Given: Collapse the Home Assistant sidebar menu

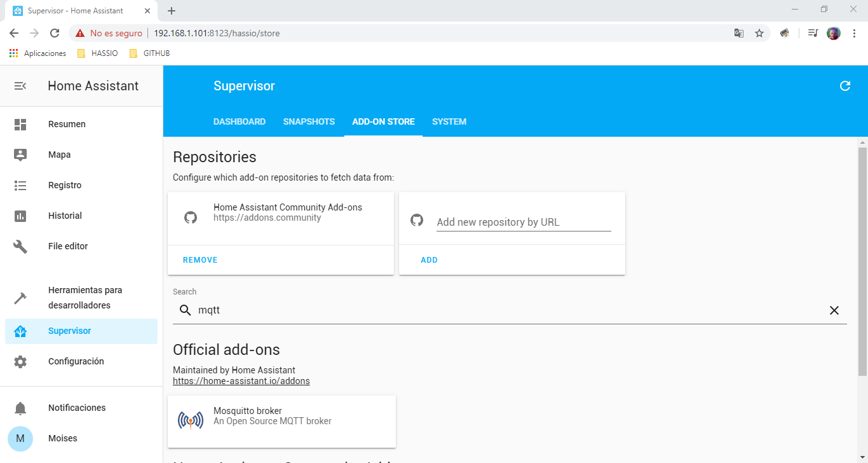Looking at the screenshot, I should [x=20, y=86].
